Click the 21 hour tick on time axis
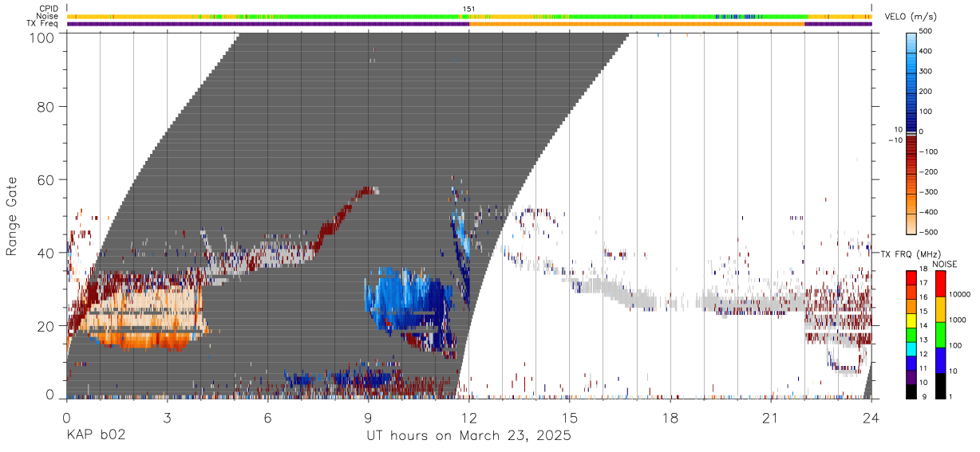Screen dimensions: 980x452 (x=771, y=419)
